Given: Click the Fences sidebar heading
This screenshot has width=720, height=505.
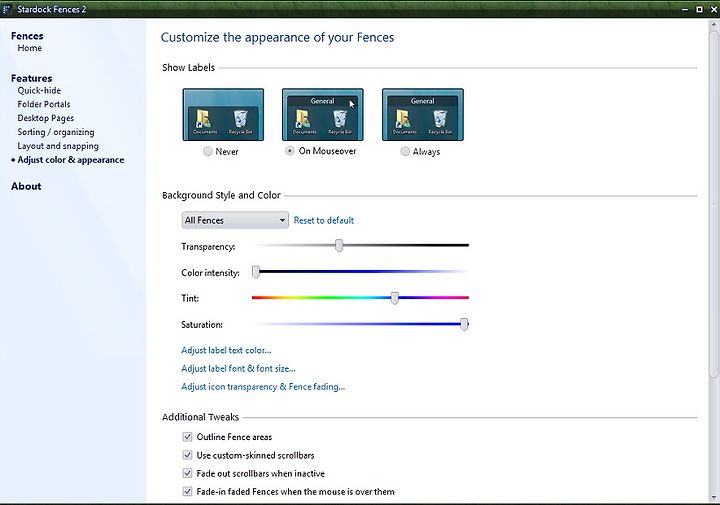Looking at the screenshot, I should [27, 36].
